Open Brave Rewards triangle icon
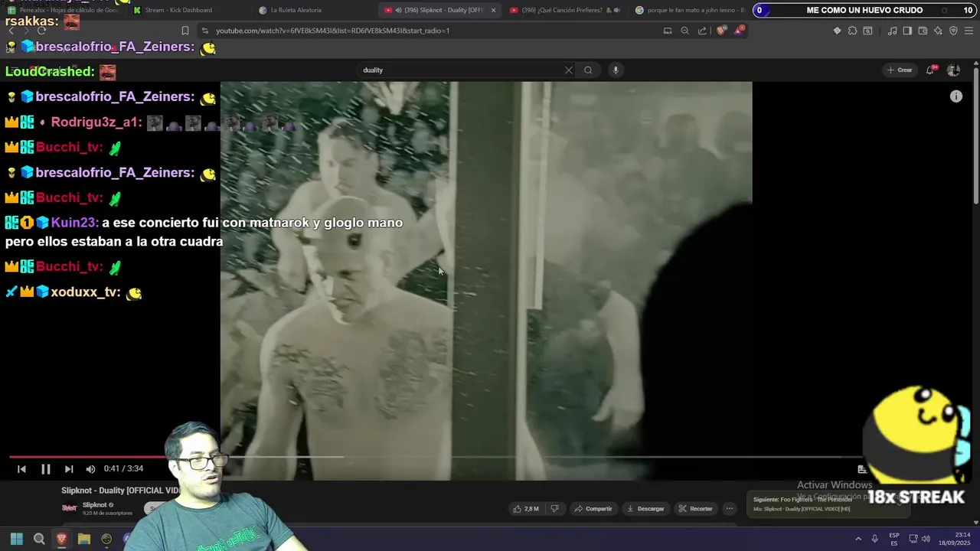This screenshot has height=551, width=980. 739,31
